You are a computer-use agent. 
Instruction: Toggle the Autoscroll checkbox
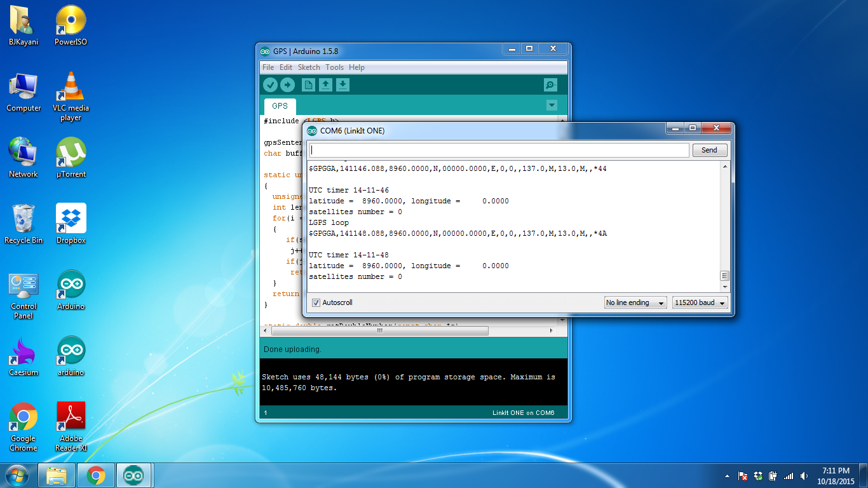click(x=316, y=302)
